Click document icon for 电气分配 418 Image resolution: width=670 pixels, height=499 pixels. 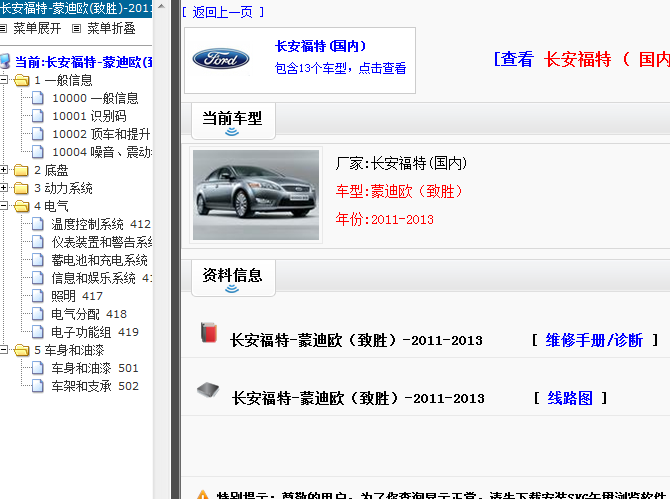(38, 314)
